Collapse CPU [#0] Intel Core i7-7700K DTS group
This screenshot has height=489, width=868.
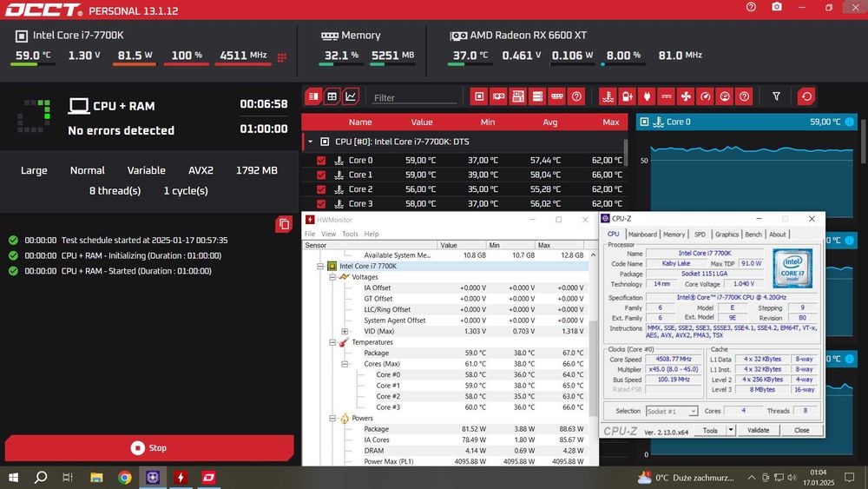click(x=311, y=142)
